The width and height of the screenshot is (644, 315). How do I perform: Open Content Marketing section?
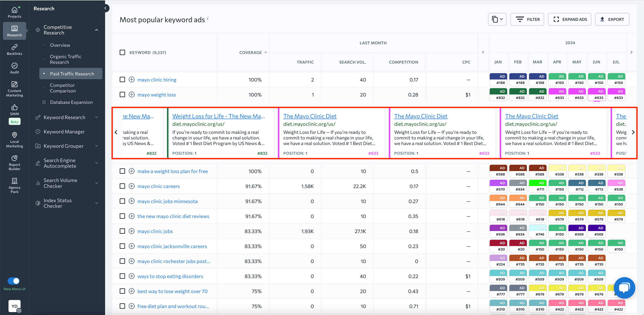pos(15,89)
